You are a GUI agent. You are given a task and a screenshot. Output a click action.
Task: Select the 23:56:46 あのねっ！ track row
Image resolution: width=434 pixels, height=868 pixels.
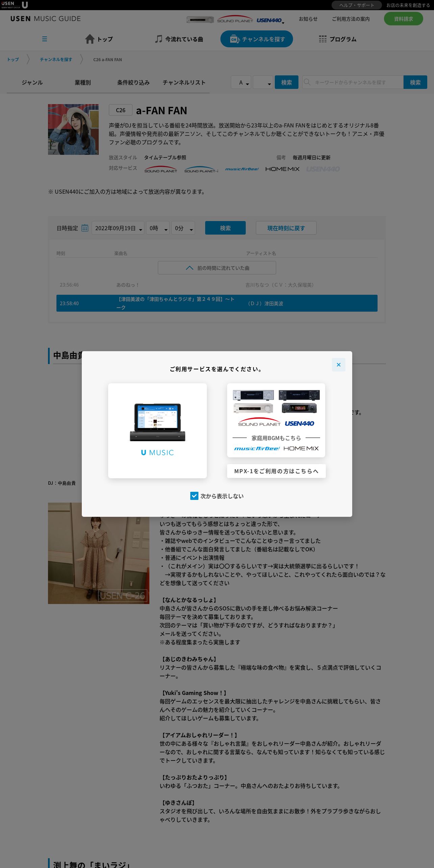(x=217, y=285)
